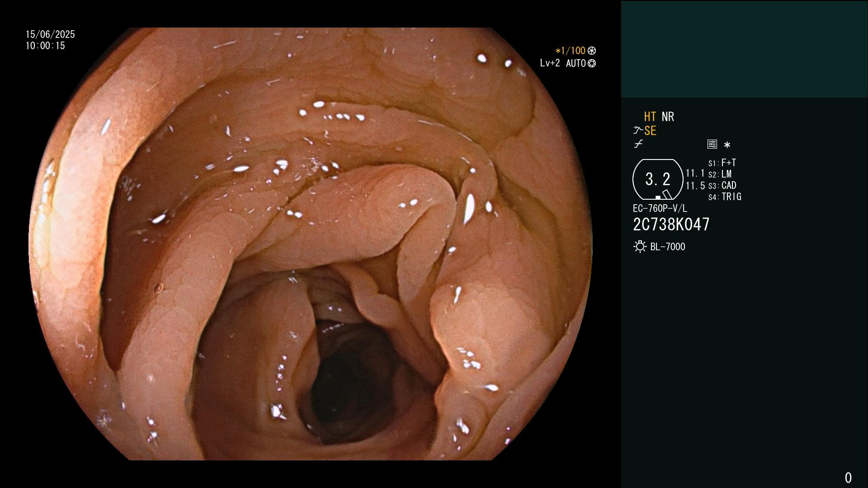Click the iris aperture icon beside AUTO

[x=592, y=63]
